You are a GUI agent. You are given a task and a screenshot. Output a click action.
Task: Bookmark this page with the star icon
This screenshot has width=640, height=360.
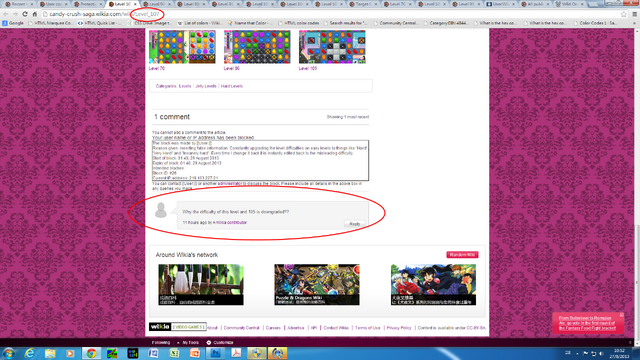624,14
